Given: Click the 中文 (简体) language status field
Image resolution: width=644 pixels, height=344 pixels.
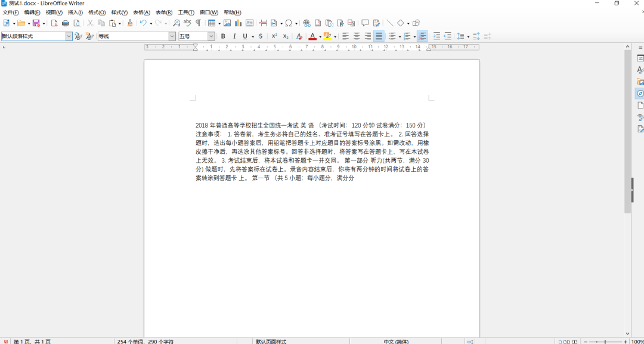Looking at the screenshot, I should coord(396,341).
